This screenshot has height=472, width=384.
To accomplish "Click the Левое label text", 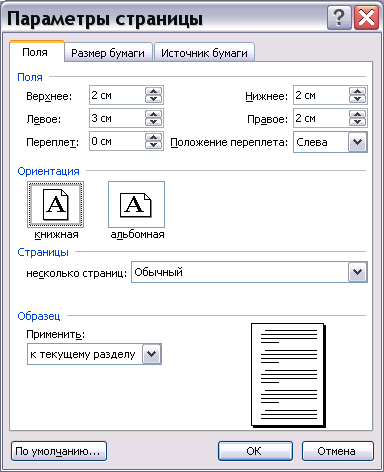I will (x=44, y=119).
